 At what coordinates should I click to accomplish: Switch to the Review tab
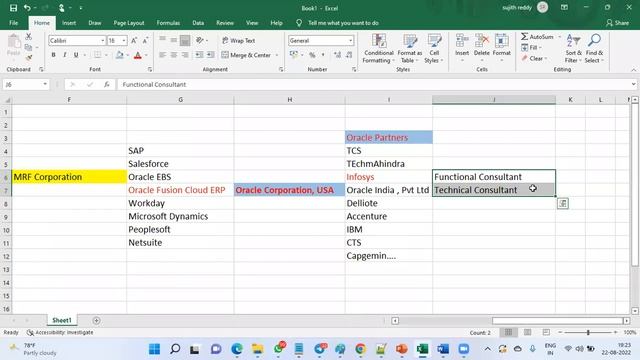click(x=225, y=23)
